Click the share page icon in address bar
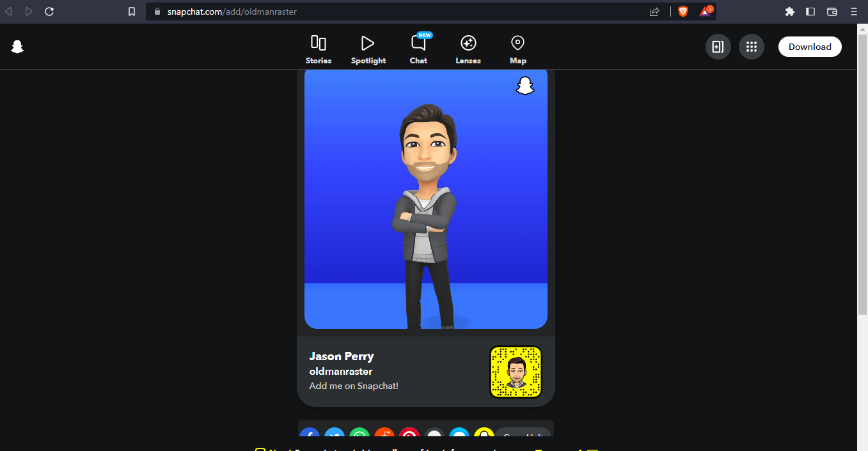Viewport: 868px width, 451px height. tap(654, 12)
